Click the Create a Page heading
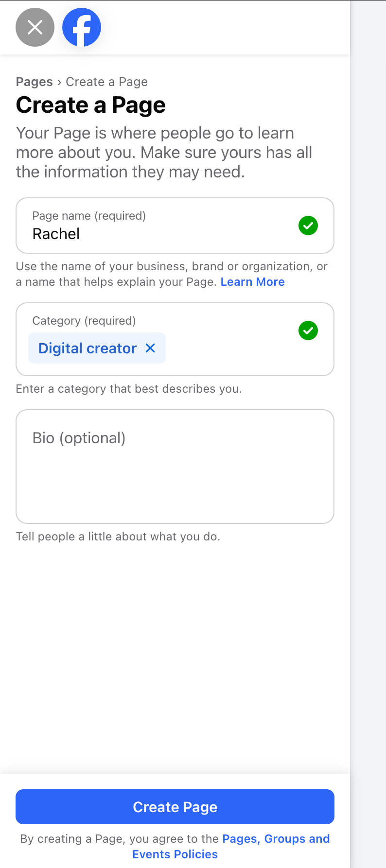Viewport: 386px width, 868px height. [x=90, y=104]
